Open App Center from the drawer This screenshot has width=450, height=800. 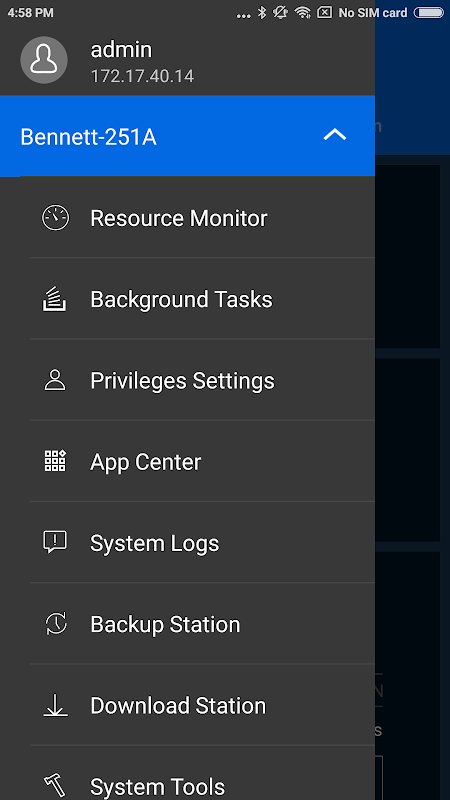[203, 462]
